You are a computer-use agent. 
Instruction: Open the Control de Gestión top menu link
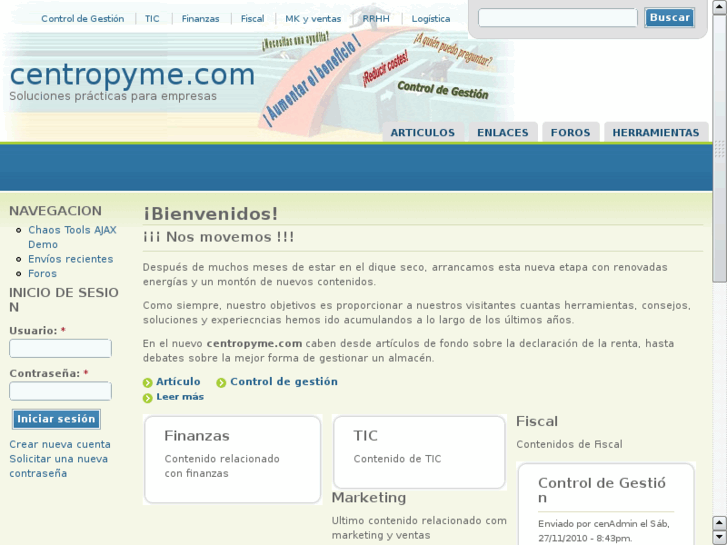(83, 19)
